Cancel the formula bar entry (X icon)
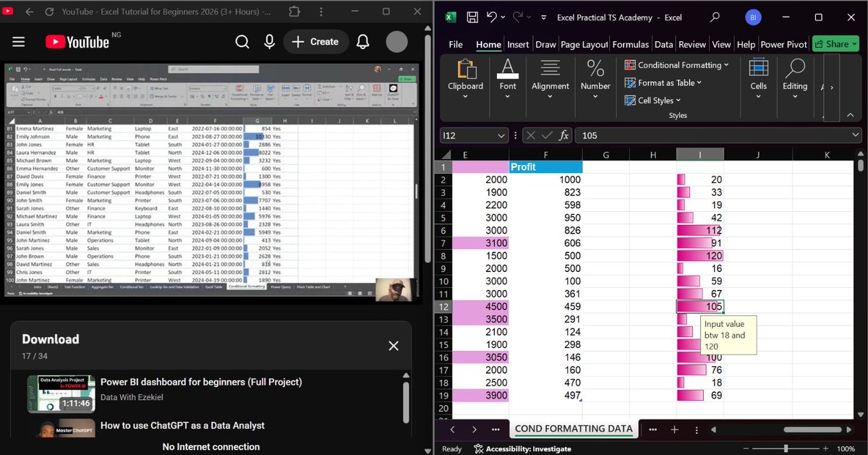 point(530,135)
